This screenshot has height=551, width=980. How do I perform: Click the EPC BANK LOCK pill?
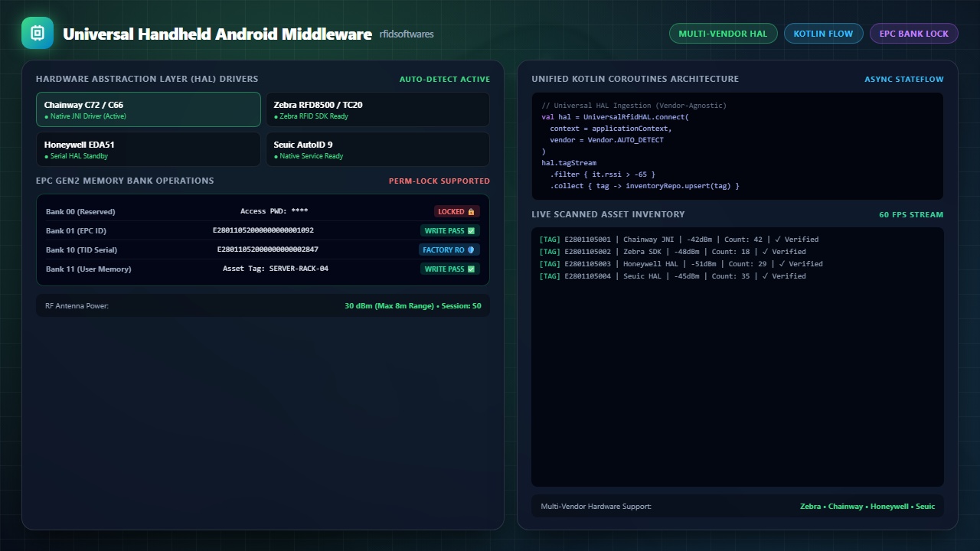pos(913,34)
